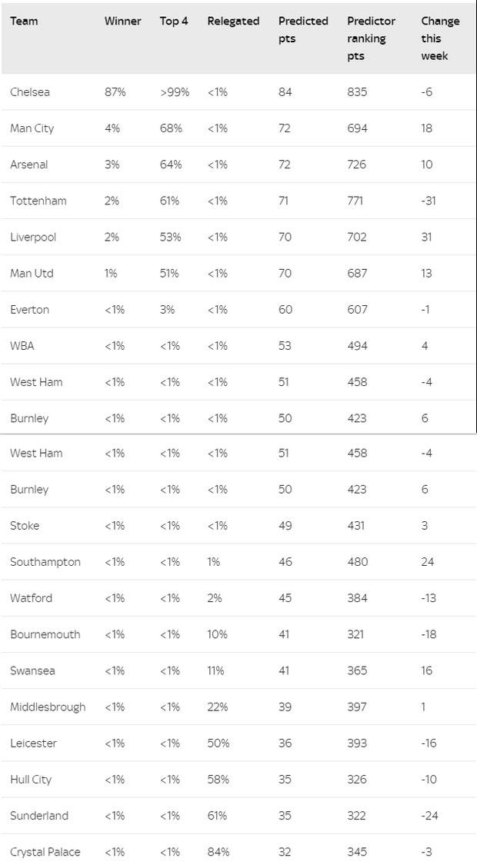Viewport: 477px width, 868px height.
Task: Click the Middlesbrough team name
Action: tap(48, 707)
